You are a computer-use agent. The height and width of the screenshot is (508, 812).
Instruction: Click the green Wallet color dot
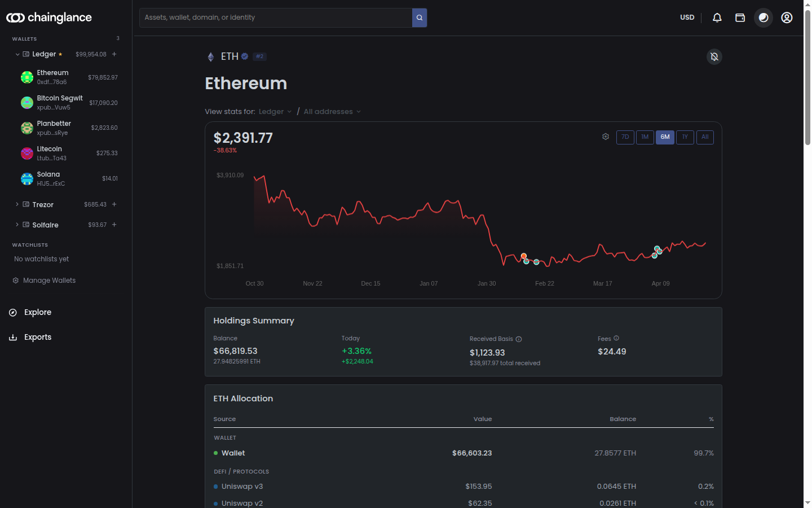[216, 453]
